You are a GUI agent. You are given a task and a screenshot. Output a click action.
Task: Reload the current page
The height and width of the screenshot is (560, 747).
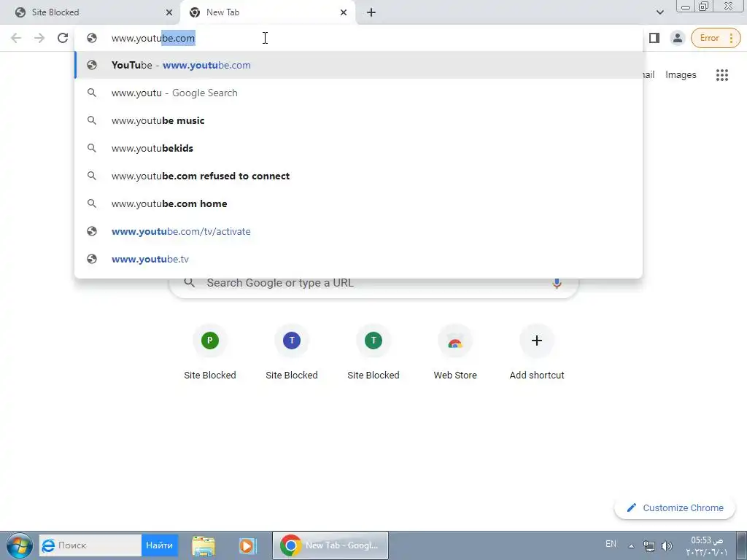point(63,38)
